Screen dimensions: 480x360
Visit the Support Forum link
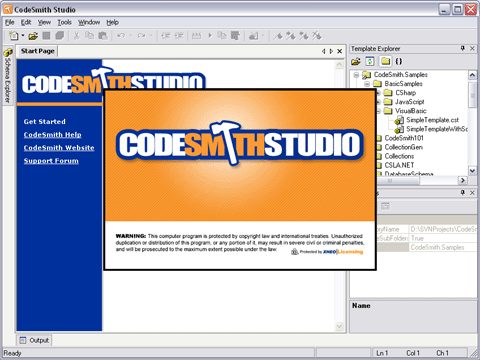click(x=51, y=161)
